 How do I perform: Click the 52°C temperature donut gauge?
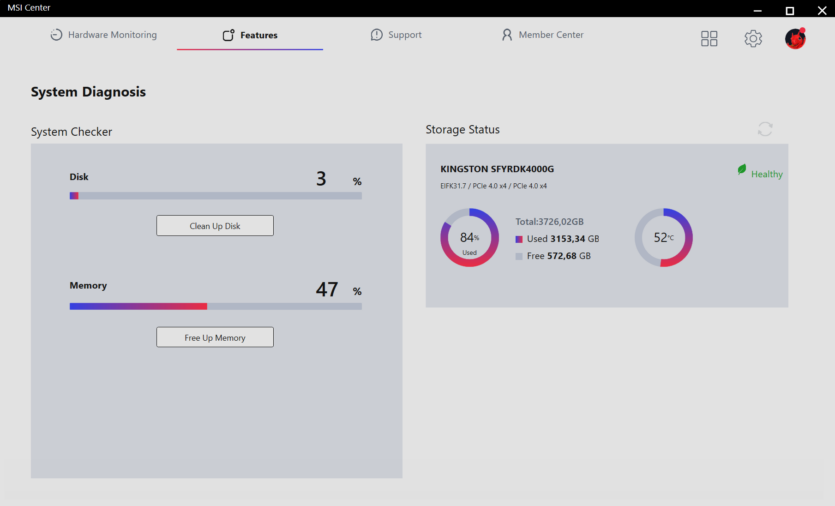click(664, 238)
